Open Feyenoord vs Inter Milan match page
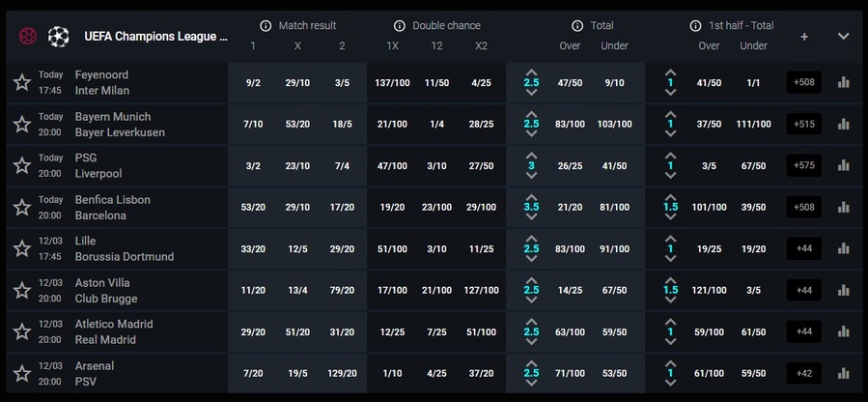The height and width of the screenshot is (402, 868). [101, 82]
